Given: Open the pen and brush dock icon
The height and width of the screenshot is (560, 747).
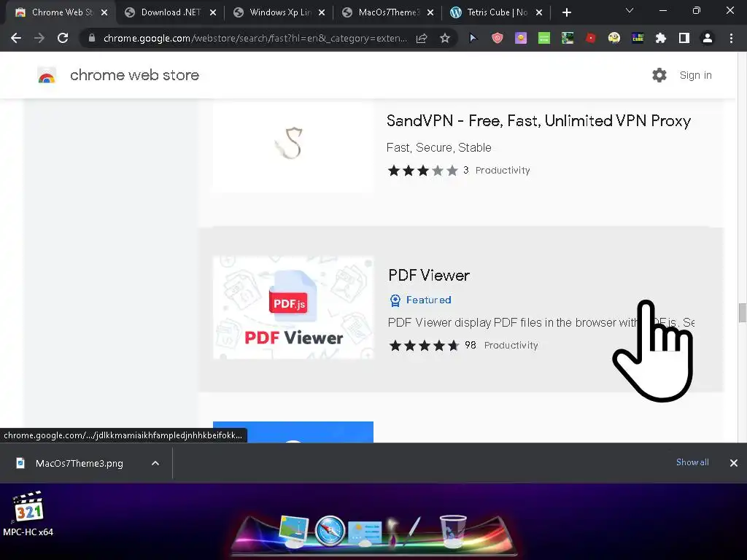Looking at the screenshot, I should [x=403, y=531].
